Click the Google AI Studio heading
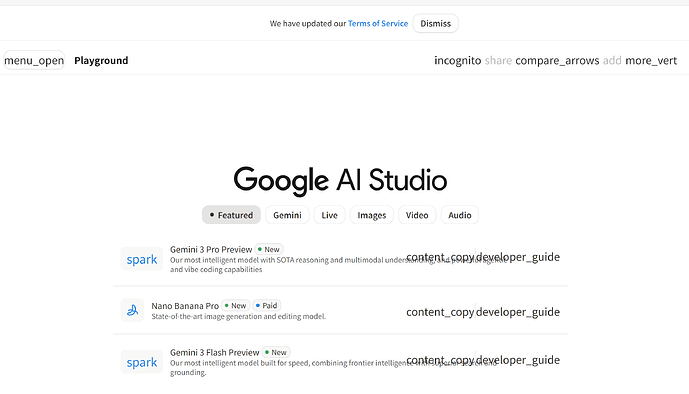 [x=340, y=180]
